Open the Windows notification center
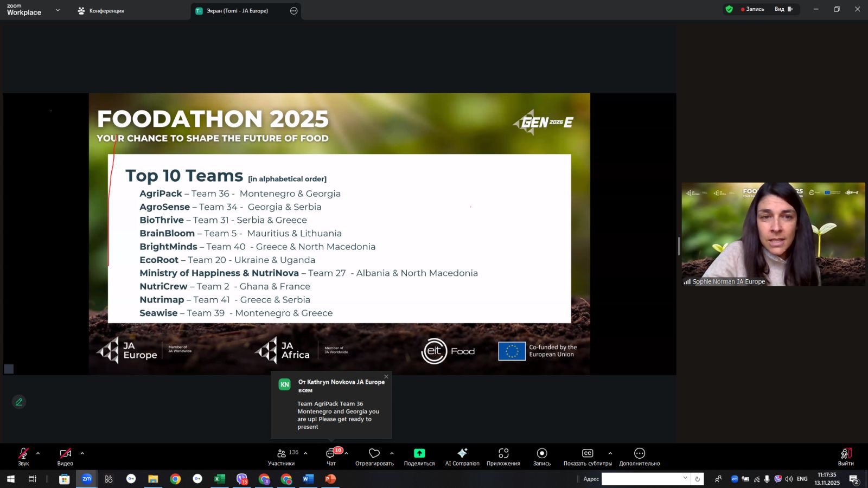The height and width of the screenshot is (488, 868). tap(853, 479)
